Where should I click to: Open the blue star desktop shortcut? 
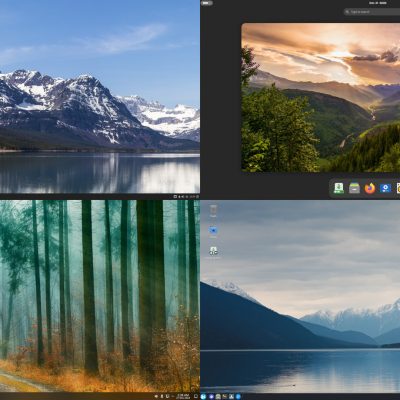pos(213,231)
